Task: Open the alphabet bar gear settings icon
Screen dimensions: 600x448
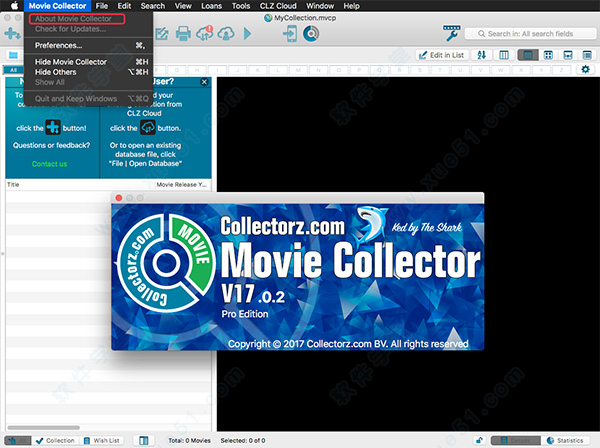Action: click(x=585, y=70)
